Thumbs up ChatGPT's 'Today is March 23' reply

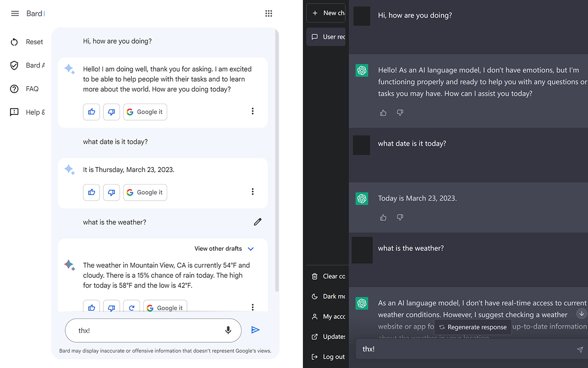383,218
